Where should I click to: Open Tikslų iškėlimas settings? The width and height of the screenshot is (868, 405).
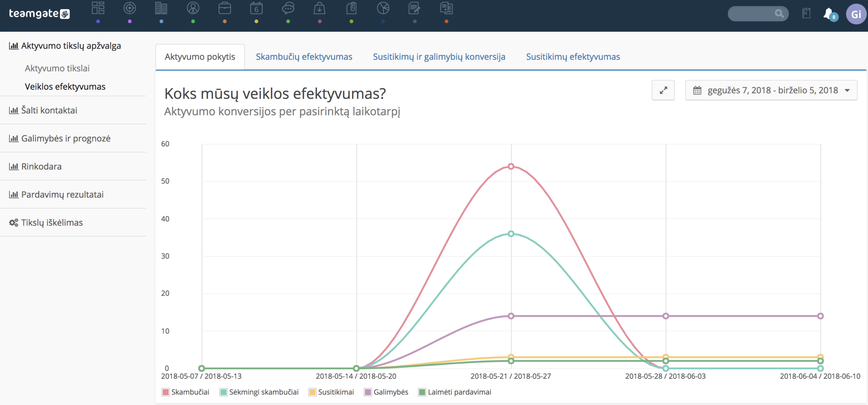pos(46,223)
